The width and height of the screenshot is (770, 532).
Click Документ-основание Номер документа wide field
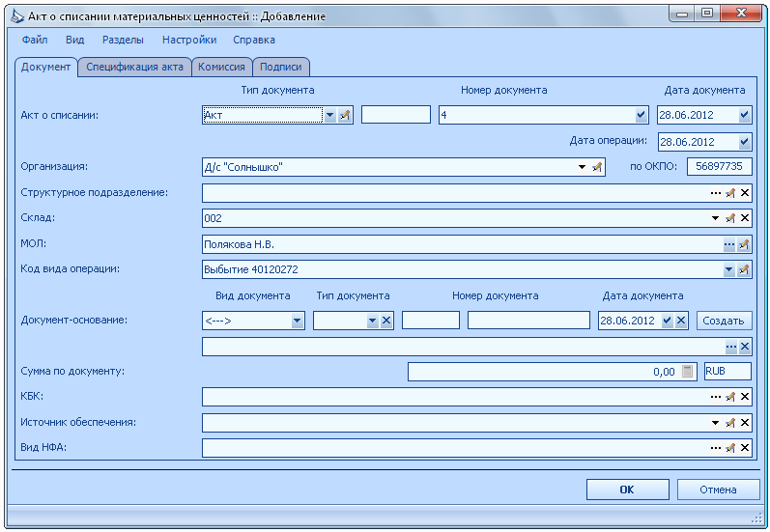[528, 321]
